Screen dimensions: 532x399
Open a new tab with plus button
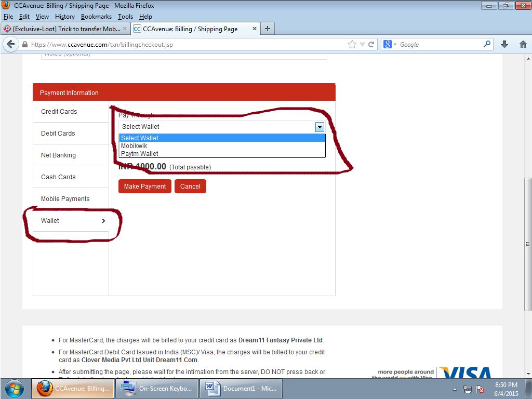coord(268,29)
